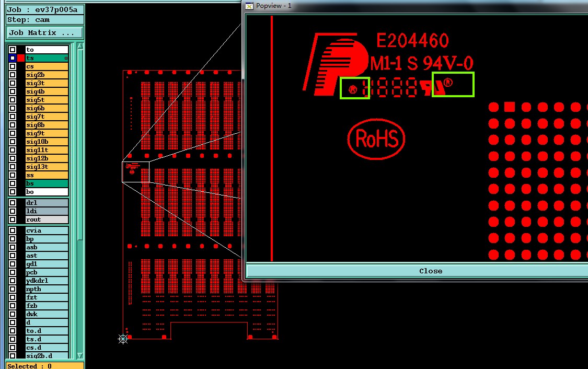Click the 'Selected : 0' status field
This screenshot has width=588, height=369.
[44, 366]
